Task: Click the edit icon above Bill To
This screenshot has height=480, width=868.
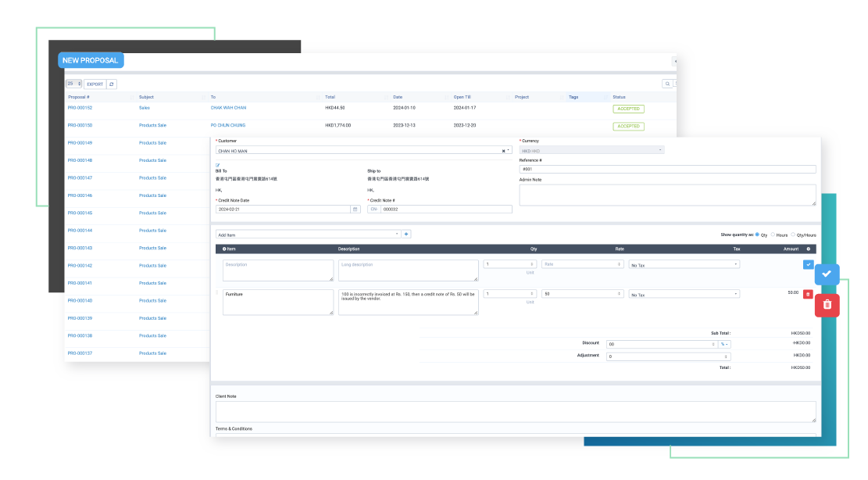Action: point(218,165)
